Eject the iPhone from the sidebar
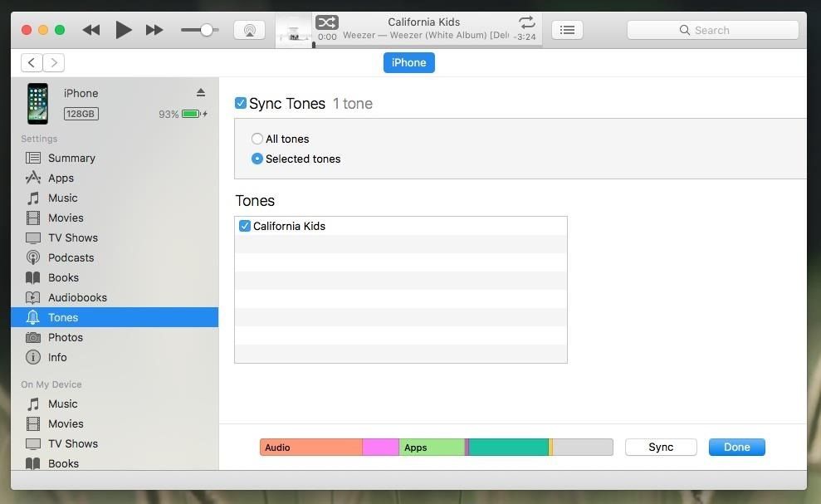821x504 pixels. pyautogui.click(x=201, y=92)
